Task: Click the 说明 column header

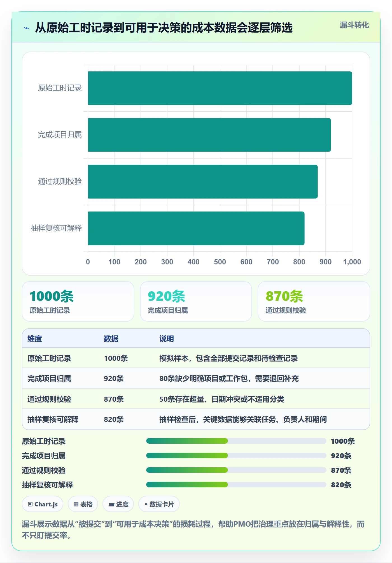Action: [167, 339]
